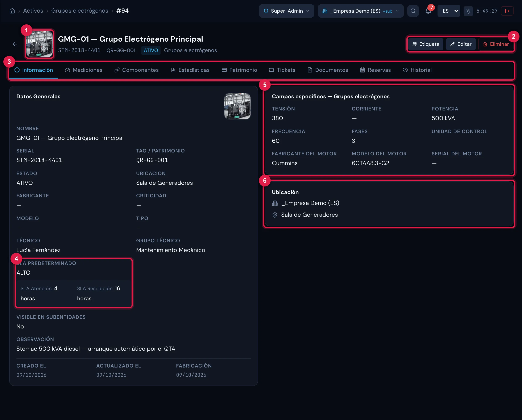Viewport: 522px width, 420px height.
Task: Click the search magnifier icon
Action: (x=413, y=11)
